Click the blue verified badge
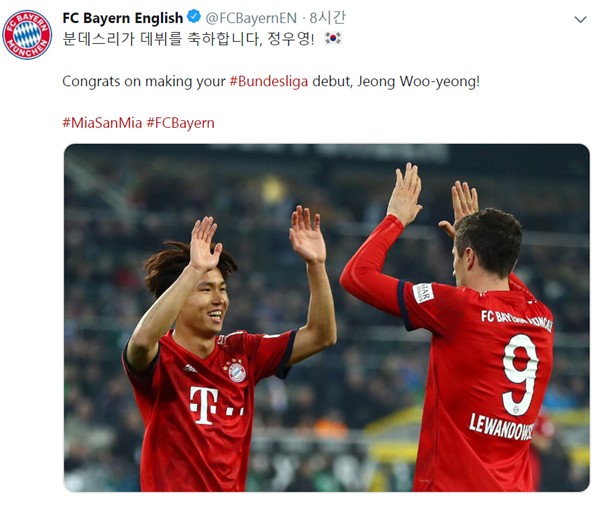600x505 pixels. point(194,16)
